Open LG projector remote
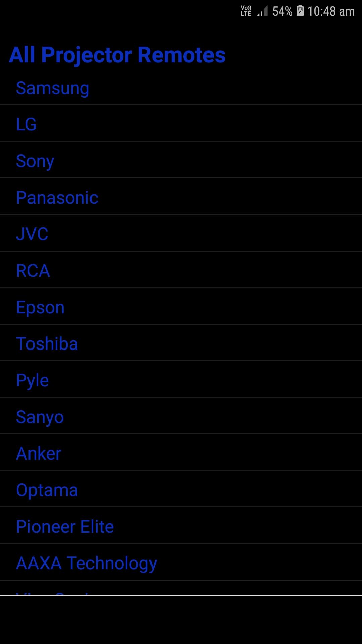This screenshot has height=644, width=362. pos(181,123)
